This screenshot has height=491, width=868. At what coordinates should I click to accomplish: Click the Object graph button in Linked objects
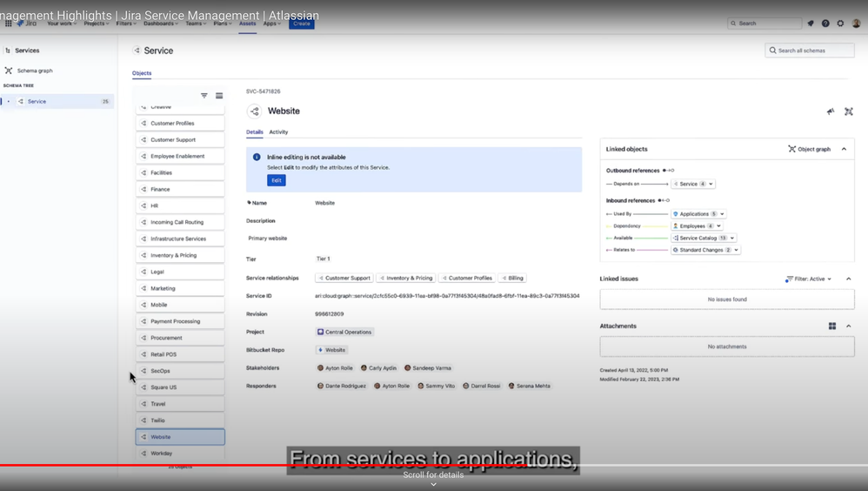(x=810, y=149)
